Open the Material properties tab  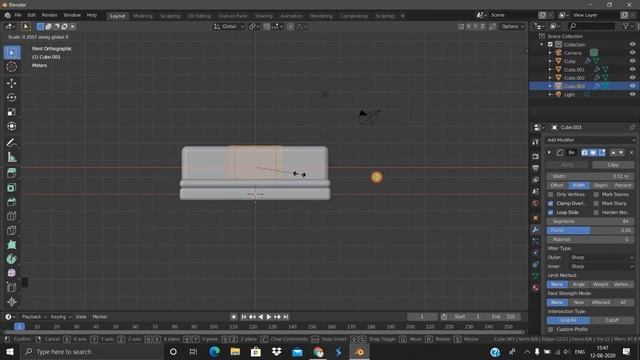[536, 288]
